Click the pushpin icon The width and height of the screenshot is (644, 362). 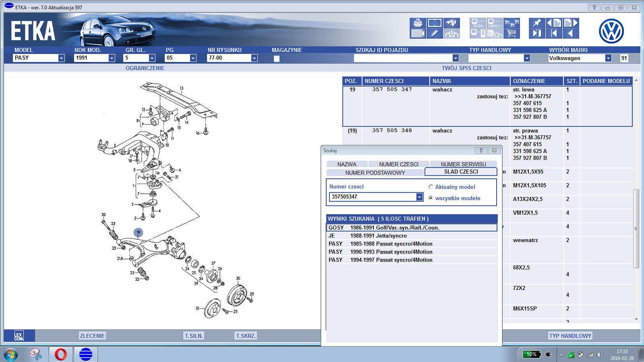pyautogui.click(x=537, y=23)
